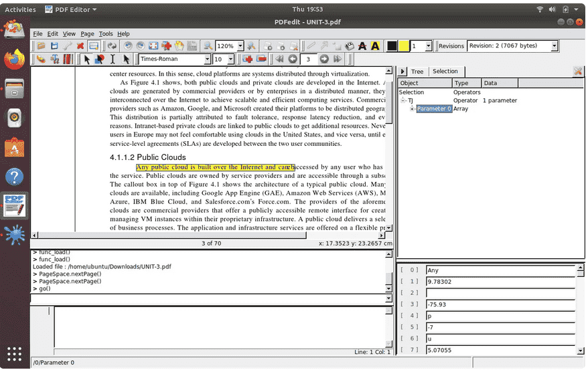Open the zoom level 120% dropdown
This screenshot has width=588, height=370.
(240, 46)
